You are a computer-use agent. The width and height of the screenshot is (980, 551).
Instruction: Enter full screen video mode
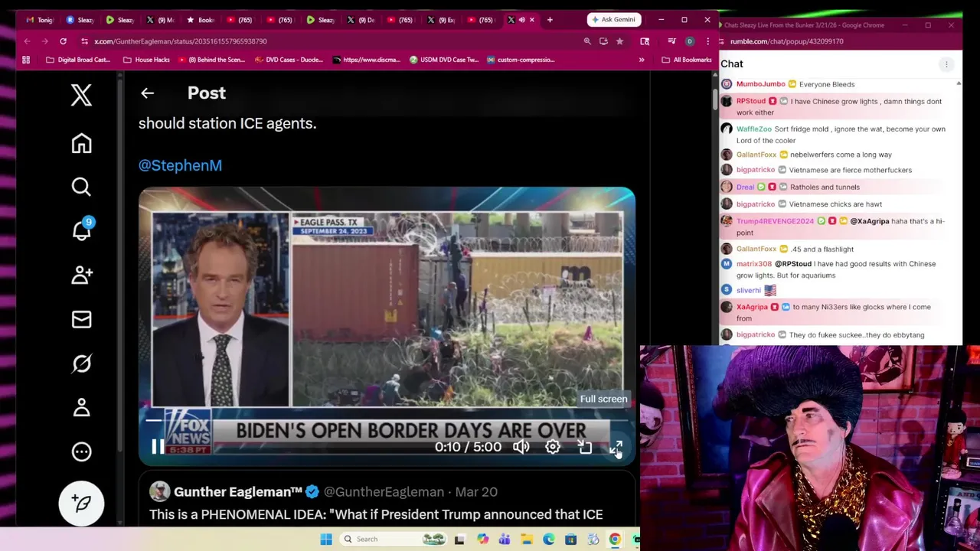(616, 447)
